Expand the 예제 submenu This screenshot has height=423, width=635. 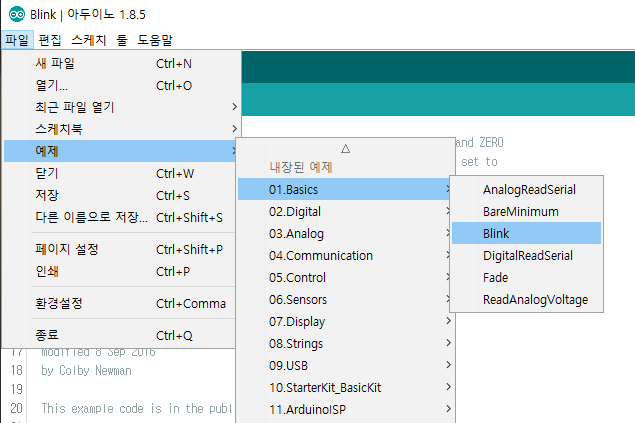tap(119, 151)
